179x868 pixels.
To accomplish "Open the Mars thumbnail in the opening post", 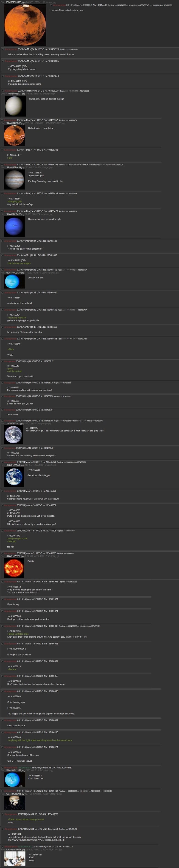I will click(x=25, y=25).
